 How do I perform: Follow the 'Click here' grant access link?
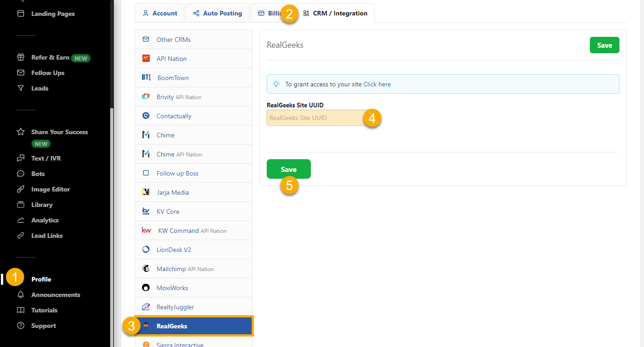(x=377, y=84)
